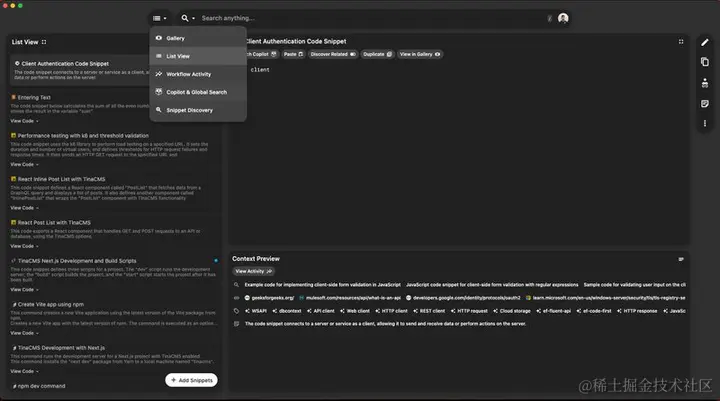Viewport: 720px width, 401px height.
Task: Expand View Code under React Post List with TinaCMS
Action: pyautogui.click(x=24, y=246)
